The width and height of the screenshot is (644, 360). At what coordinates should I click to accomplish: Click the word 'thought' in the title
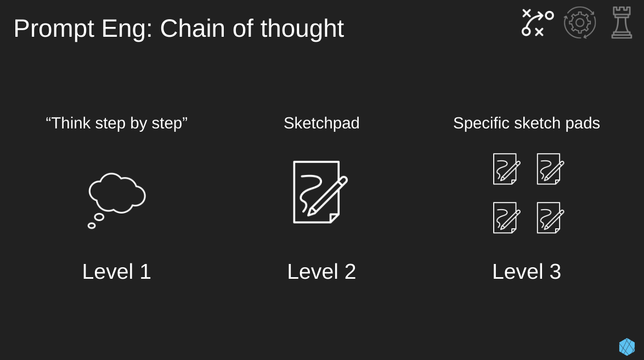click(x=302, y=29)
